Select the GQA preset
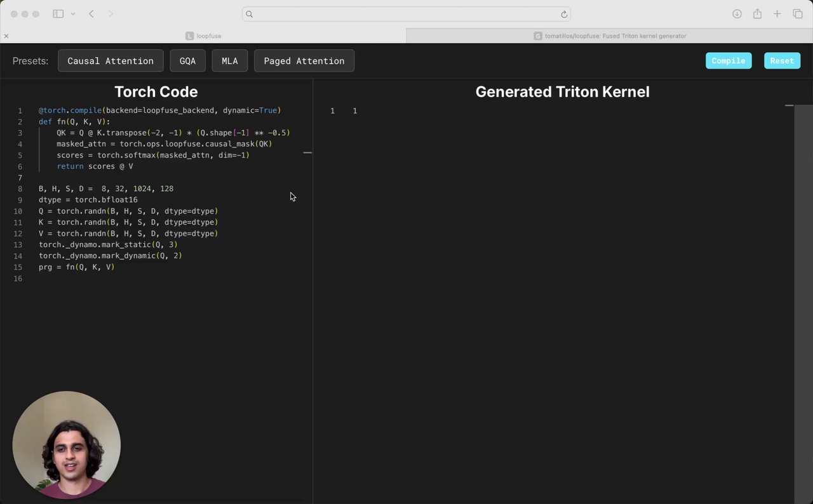This screenshot has height=504, width=813. tap(187, 61)
